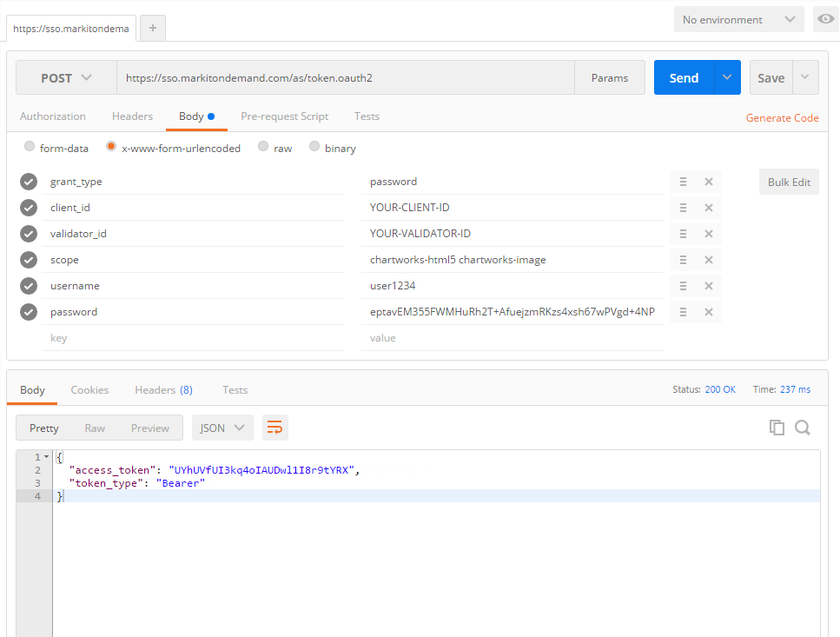Uncheck the client_id parameter
Viewport: 840px width, 637px height.
tap(29, 208)
